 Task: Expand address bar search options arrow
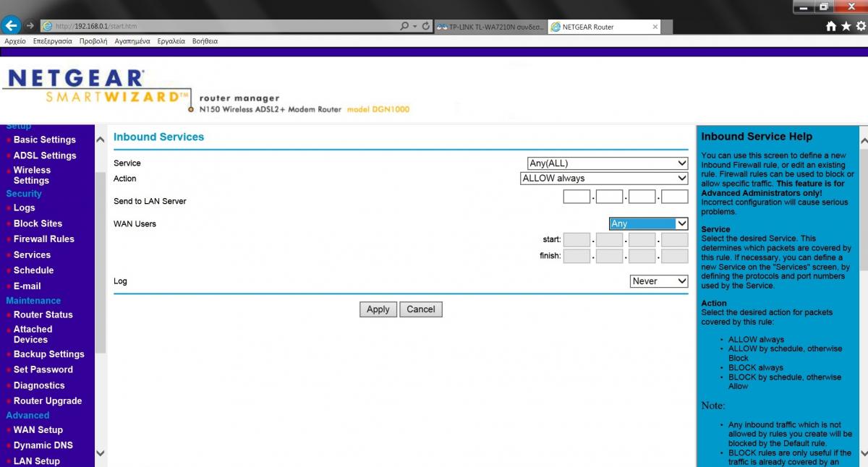pos(415,26)
